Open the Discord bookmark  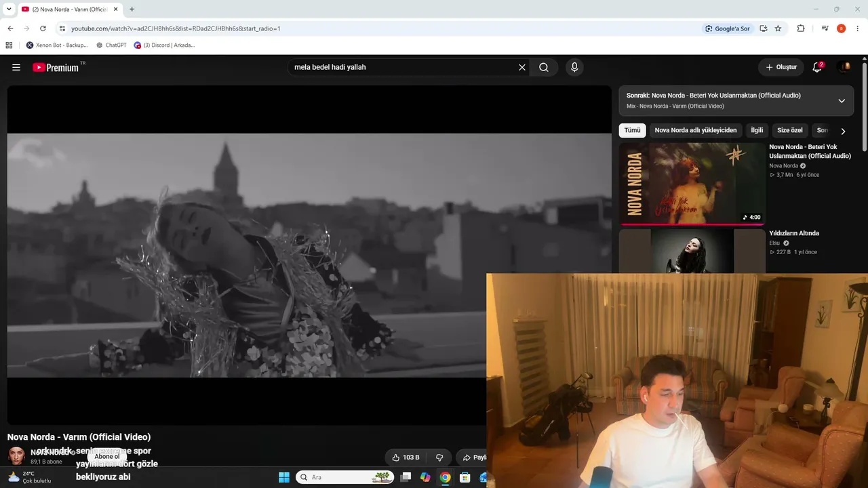164,45
